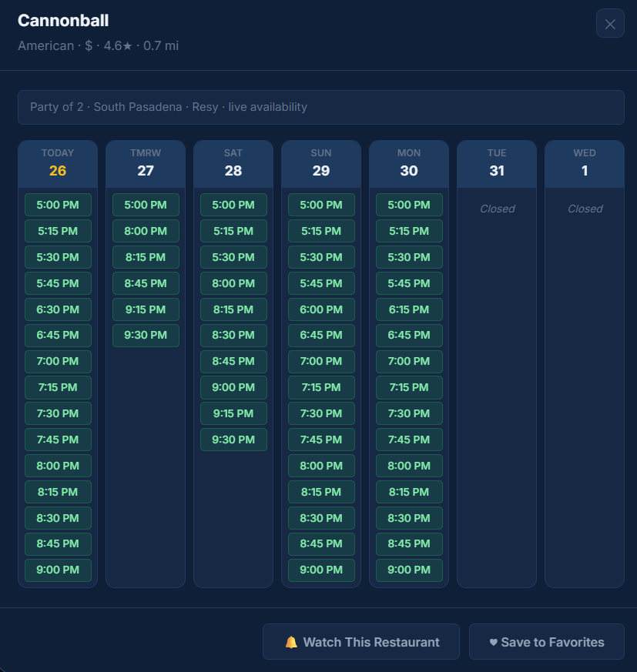Pick the 8:00 PM time for tomorrow
This screenshot has height=672, width=637.
[145, 231]
